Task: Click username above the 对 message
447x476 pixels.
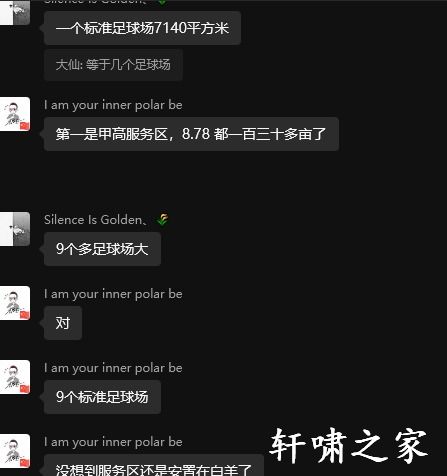Action: tap(113, 294)
